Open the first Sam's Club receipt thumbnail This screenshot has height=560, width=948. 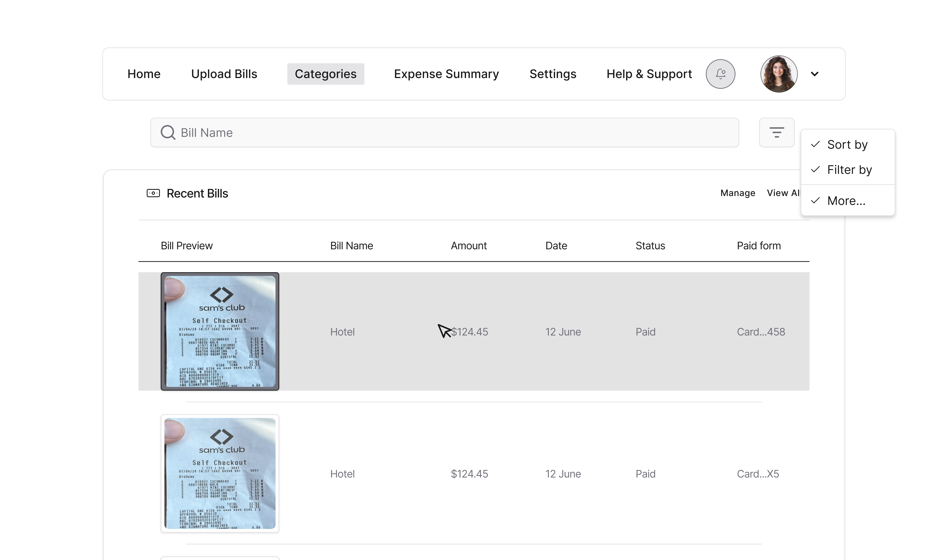(220, 331)
